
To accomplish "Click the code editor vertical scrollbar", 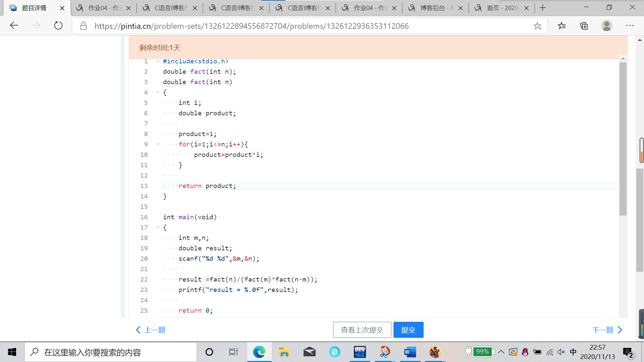I will click(x=623, y=139).
